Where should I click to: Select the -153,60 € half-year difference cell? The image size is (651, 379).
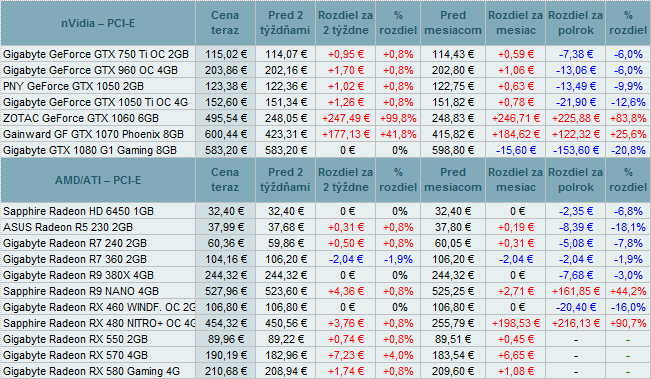click(x=575, y=150)
